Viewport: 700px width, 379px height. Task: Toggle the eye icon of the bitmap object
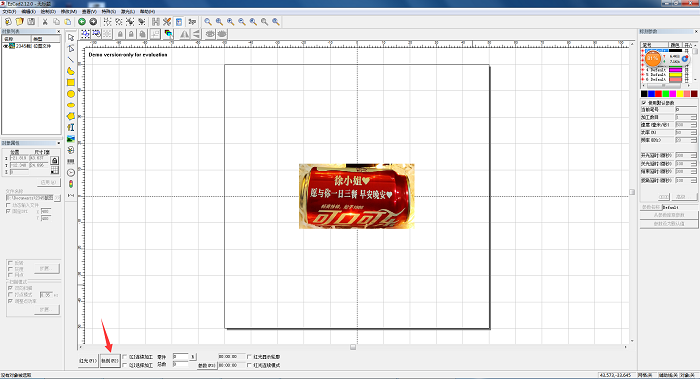pos(6,46)
